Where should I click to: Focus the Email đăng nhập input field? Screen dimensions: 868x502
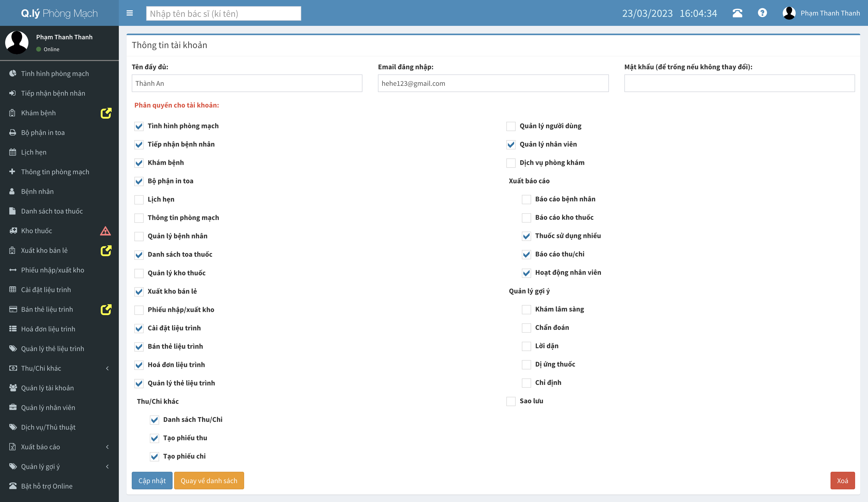[493, 83]
